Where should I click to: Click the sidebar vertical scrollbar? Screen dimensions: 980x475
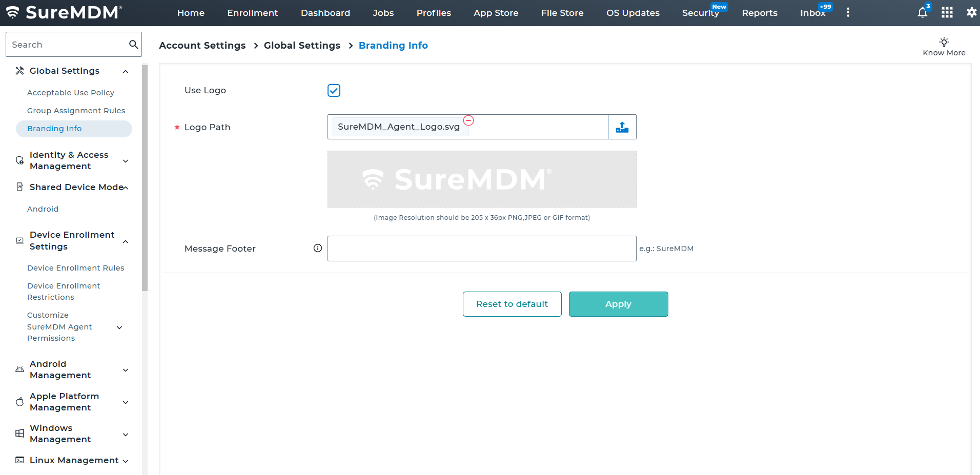[x=145, y=178]
